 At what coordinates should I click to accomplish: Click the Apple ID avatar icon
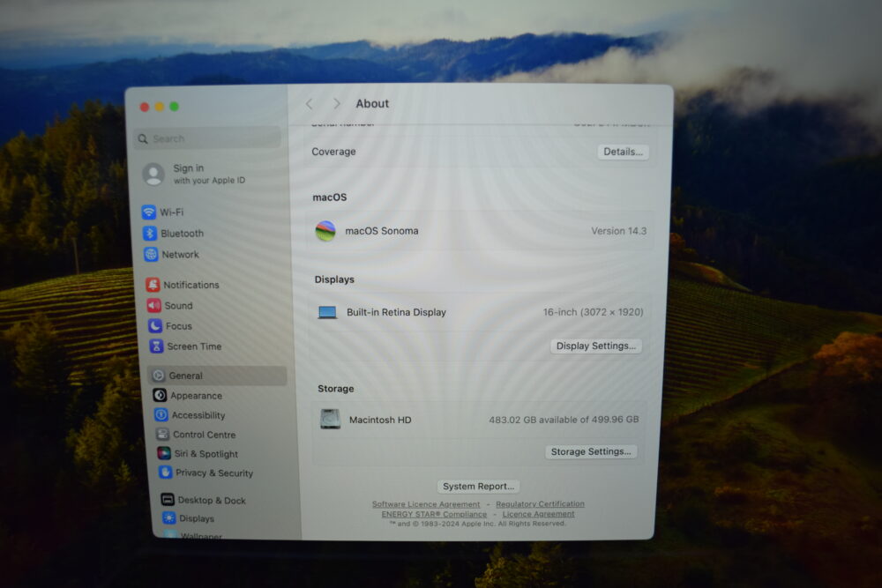coord(153,174)
